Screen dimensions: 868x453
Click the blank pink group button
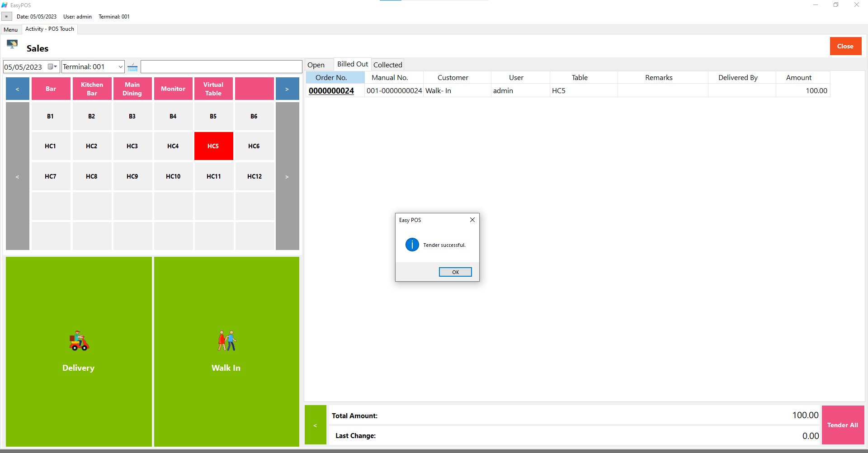[255, 89]
